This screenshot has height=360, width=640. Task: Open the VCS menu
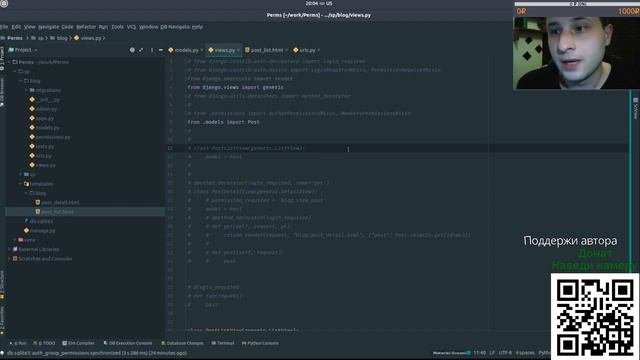point(131,27)
